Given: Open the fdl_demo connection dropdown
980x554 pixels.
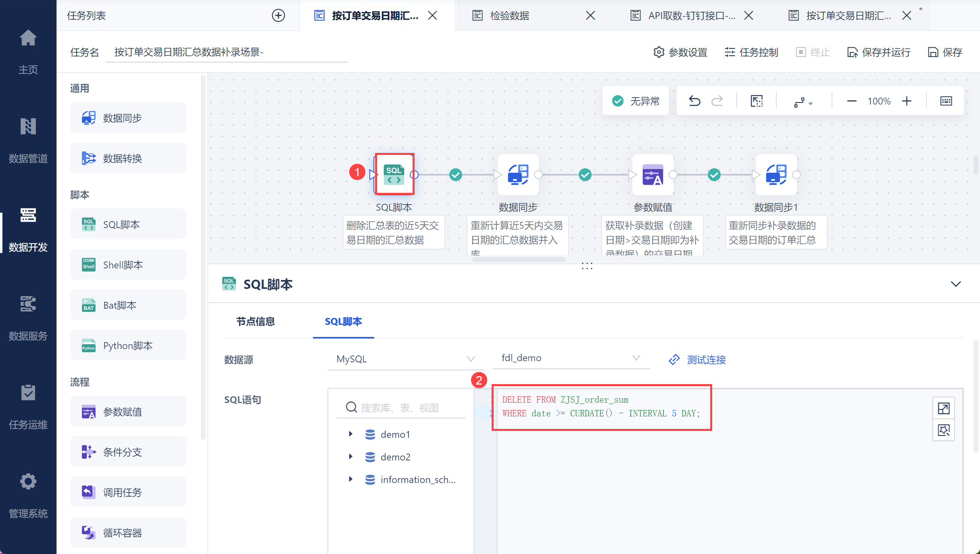Looking at the screenshot, I should tap(570, 358).
